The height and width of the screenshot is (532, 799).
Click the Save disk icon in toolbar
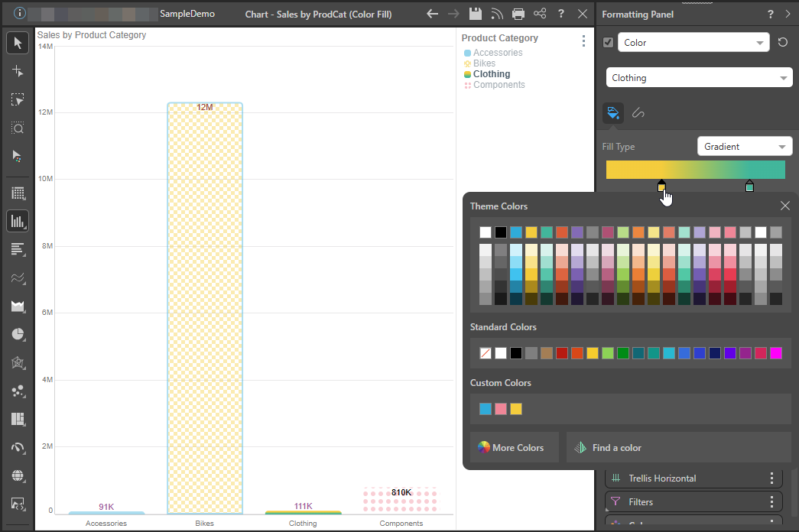[x=476, y=14]
